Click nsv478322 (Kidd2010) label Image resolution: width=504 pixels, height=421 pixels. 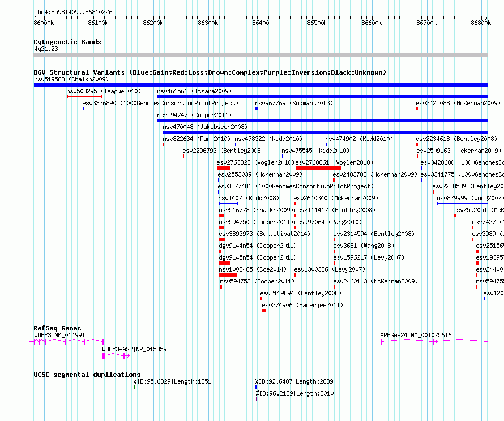[268, 139]
